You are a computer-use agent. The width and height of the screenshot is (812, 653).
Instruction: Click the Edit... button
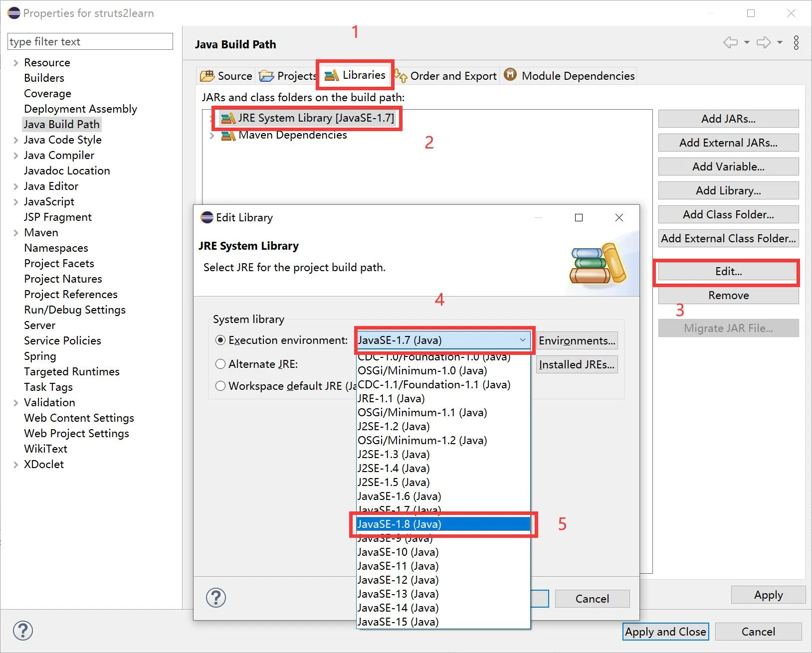click(728, 271)
